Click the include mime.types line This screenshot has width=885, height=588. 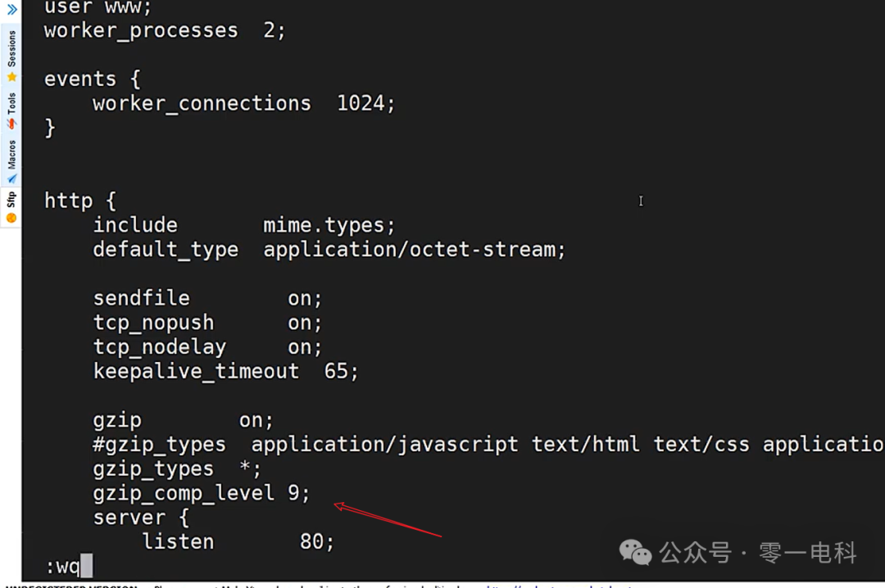[x=246, y=224]
